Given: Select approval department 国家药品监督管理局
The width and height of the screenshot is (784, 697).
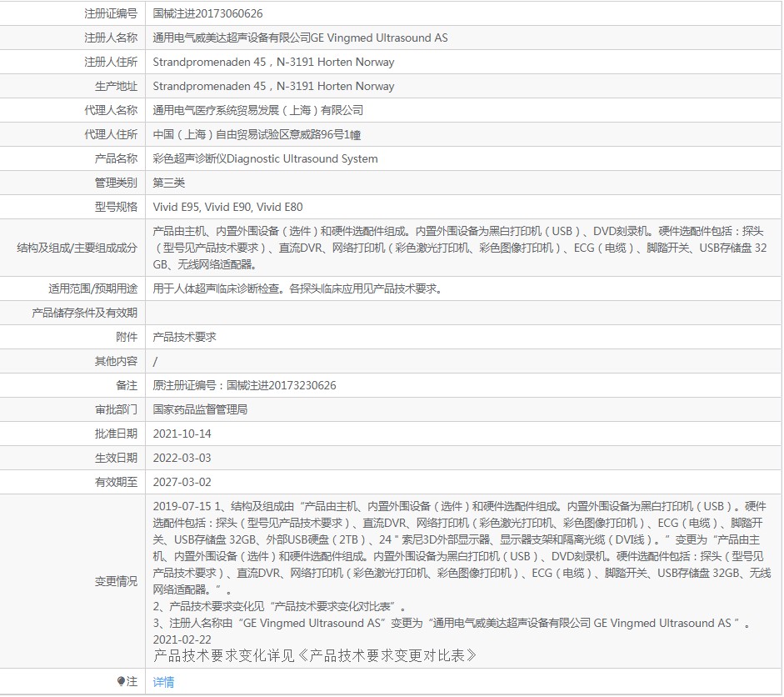Looking at the screenshot, I should pyautogui.click(x=200, y=409).
